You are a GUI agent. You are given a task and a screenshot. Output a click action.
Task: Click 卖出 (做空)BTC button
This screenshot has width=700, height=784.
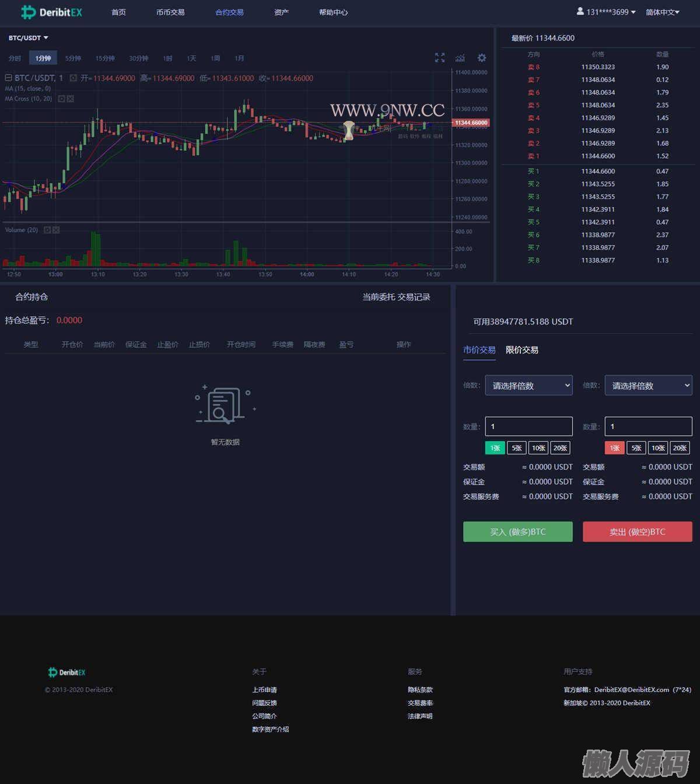coord(637,531)
